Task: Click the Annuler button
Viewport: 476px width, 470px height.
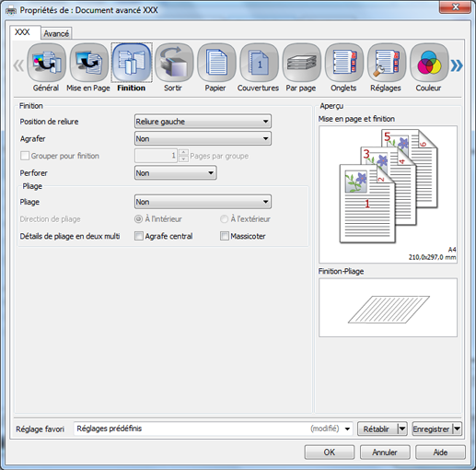Action: (385, 452)
